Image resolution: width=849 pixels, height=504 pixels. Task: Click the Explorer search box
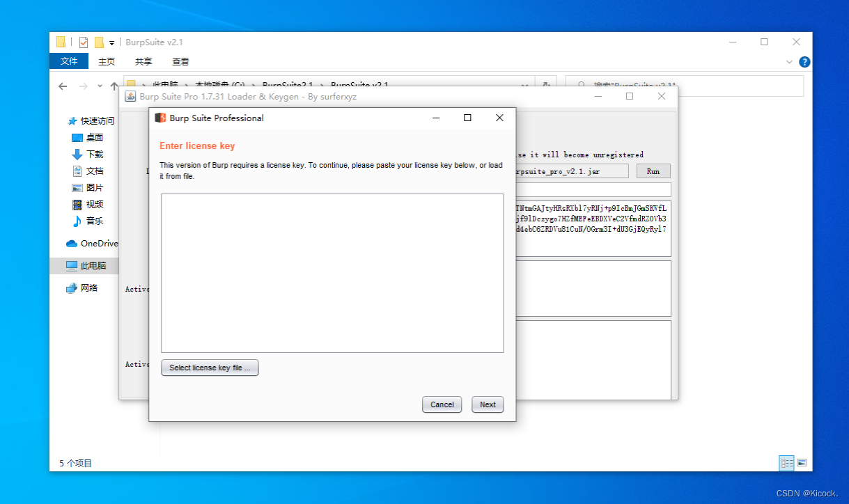coord(685,86)
